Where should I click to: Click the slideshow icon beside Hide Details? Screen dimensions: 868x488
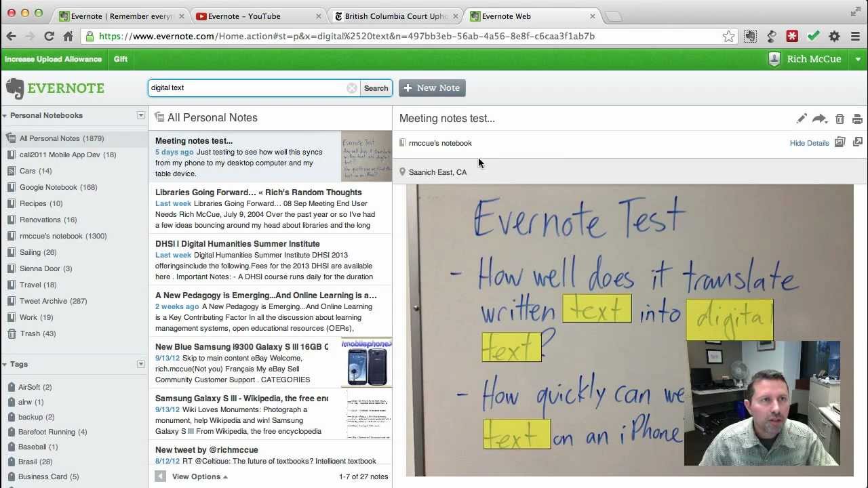click(840, 142)
